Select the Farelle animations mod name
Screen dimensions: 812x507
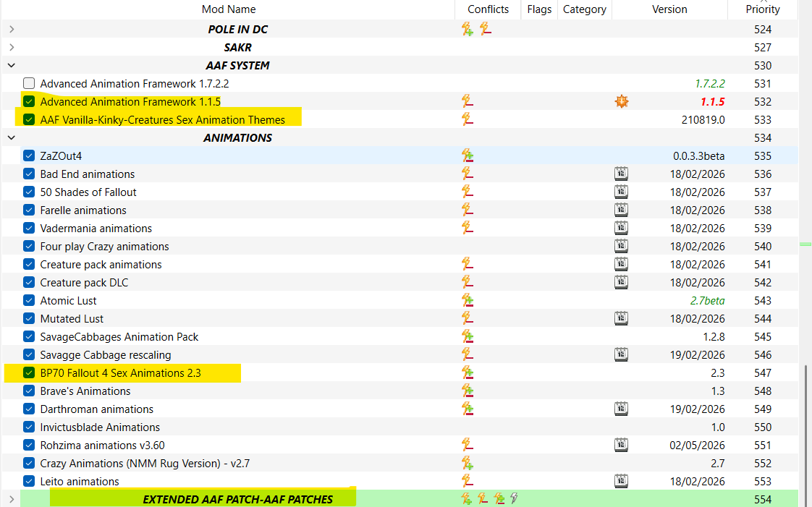pos(83,210)
